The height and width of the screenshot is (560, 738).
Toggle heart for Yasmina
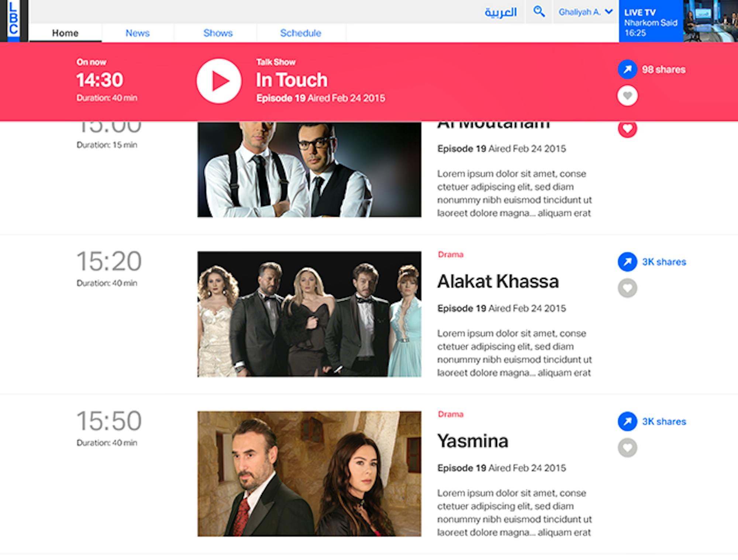click(x=627, y=447)
